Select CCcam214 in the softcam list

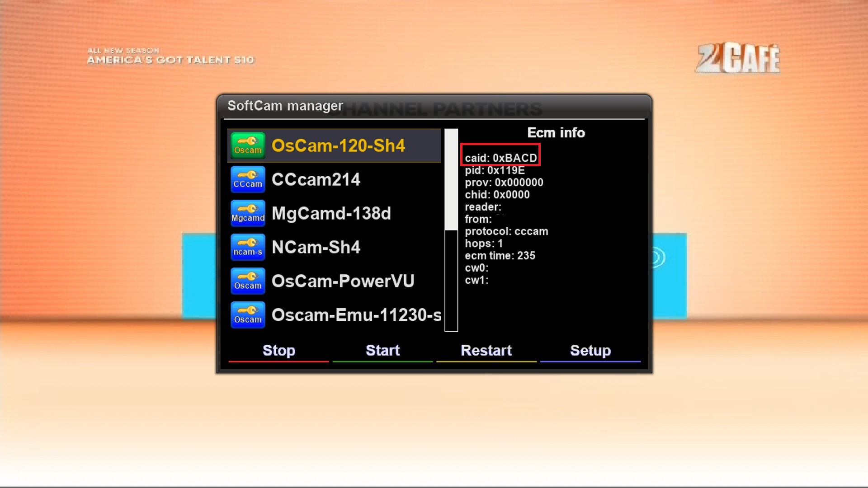point(334,179)
